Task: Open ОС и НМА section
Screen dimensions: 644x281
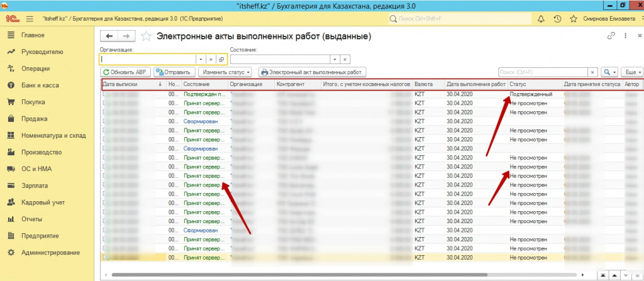Action: (36, 169)
